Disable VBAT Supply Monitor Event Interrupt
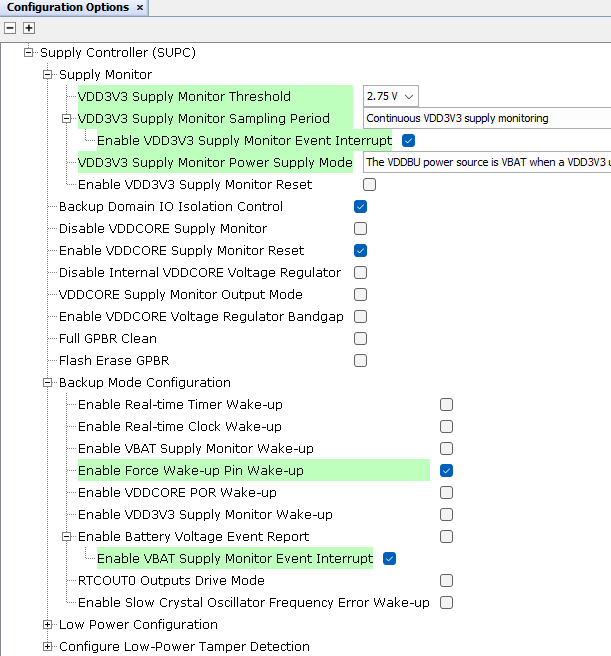 389,558
